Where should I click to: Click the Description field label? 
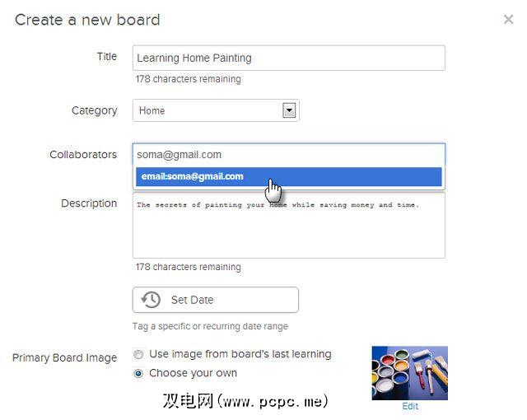[89, 203]
